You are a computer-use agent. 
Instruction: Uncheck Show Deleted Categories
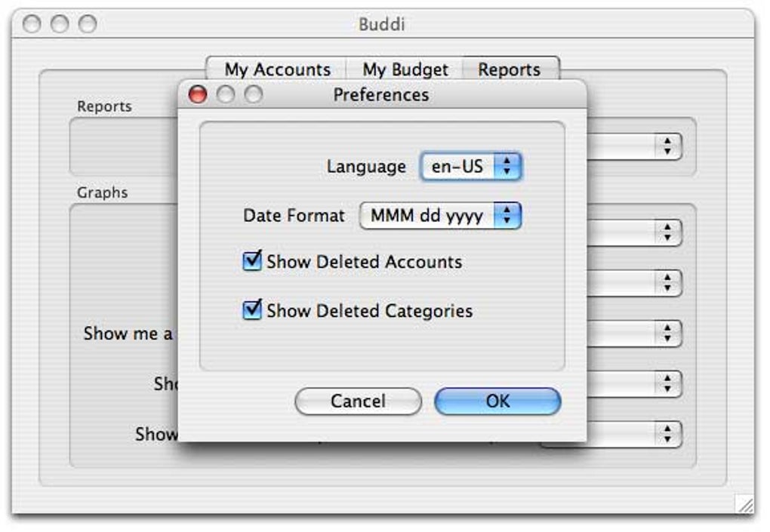point(252,310)
